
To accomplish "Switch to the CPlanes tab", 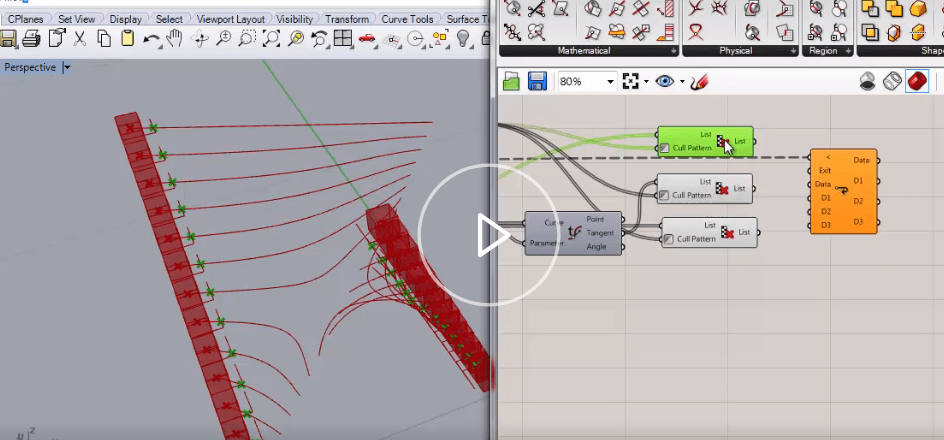I will [26, 19].
